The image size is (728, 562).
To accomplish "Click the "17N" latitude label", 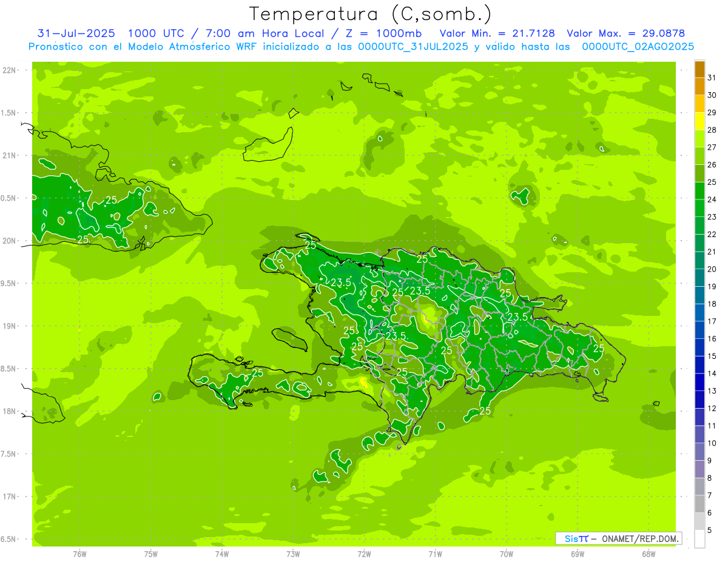I will [9, 497].
